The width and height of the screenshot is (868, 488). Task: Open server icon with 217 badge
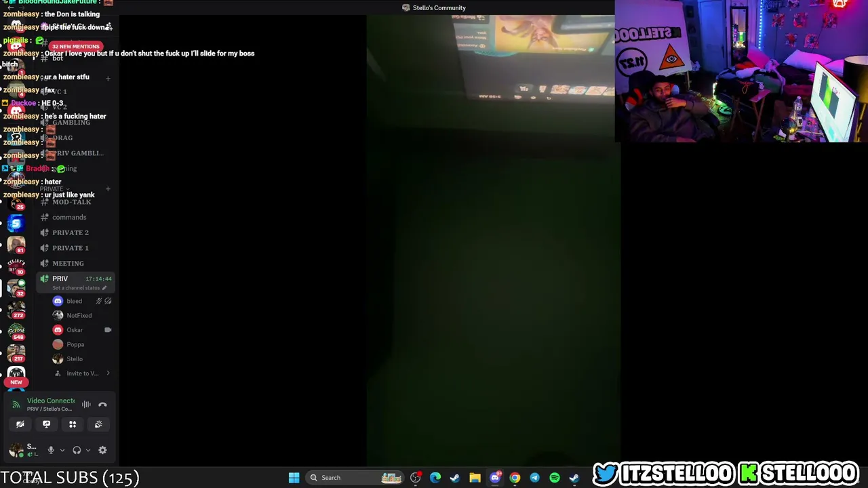(16, 353)
